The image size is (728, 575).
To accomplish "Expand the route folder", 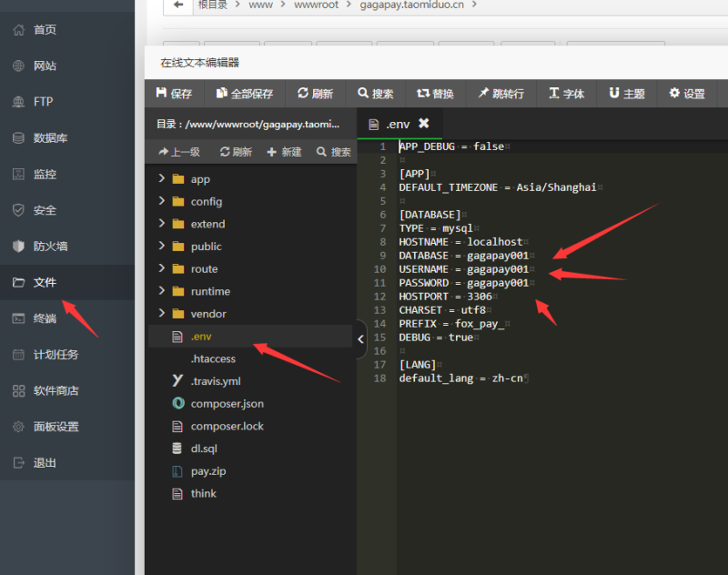I will coord(162,268).
